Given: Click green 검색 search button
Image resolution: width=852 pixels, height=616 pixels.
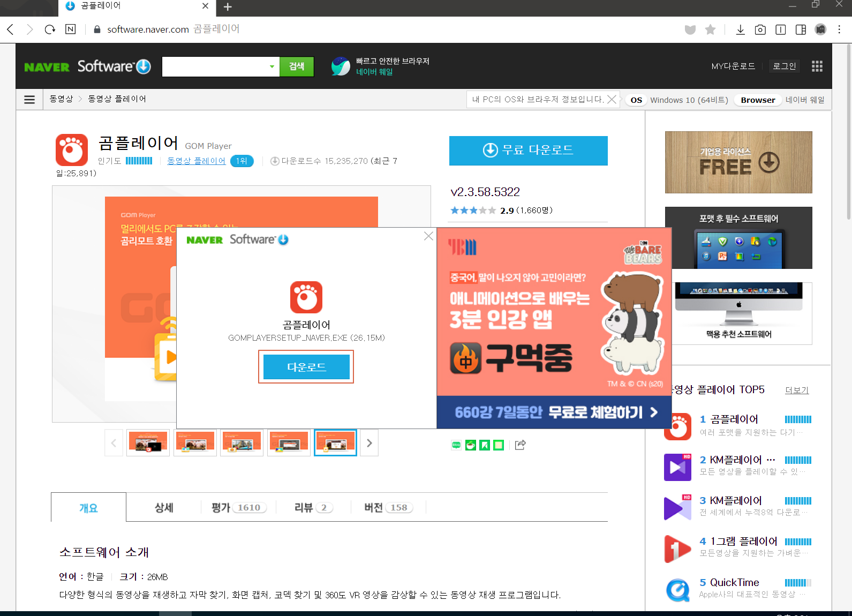Looking at the screenshot, I should coord(297,66).
